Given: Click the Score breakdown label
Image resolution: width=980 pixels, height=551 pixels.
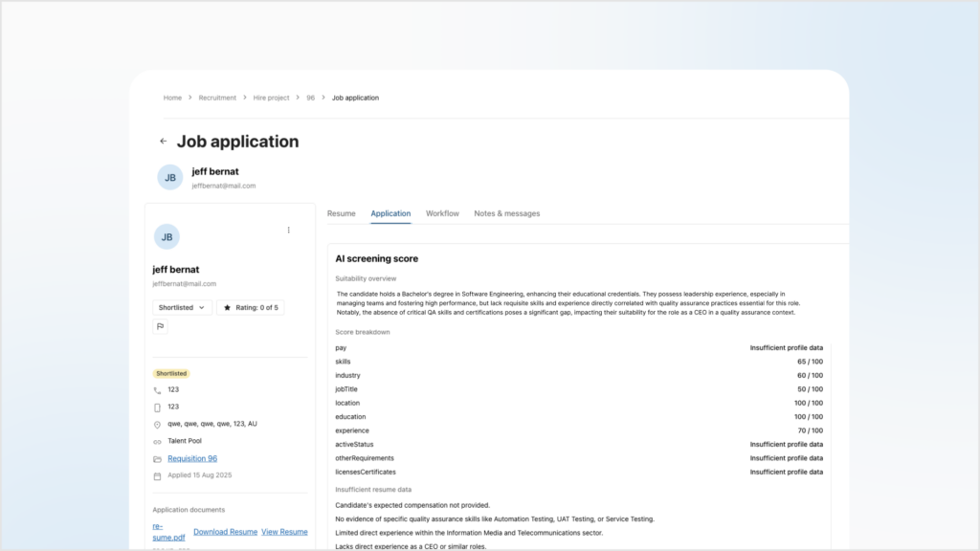Looking at the screenshot, I should click(363, 332).
